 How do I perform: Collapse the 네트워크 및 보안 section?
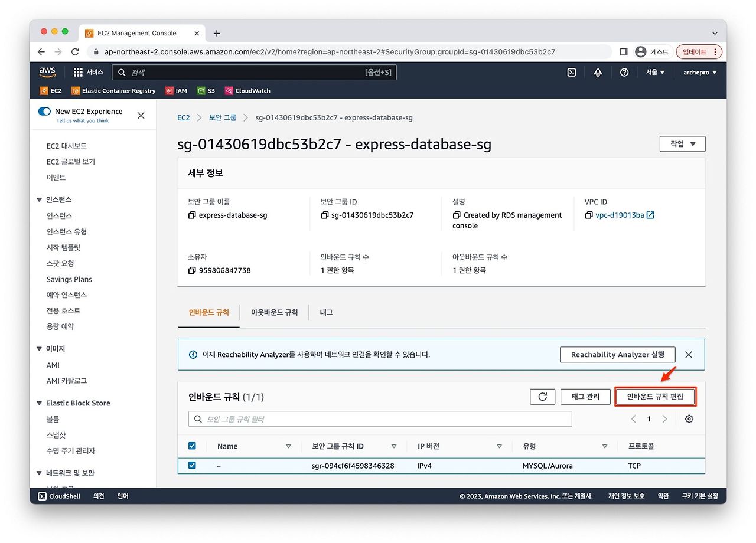pyautogui.click(x=40, y=473)
